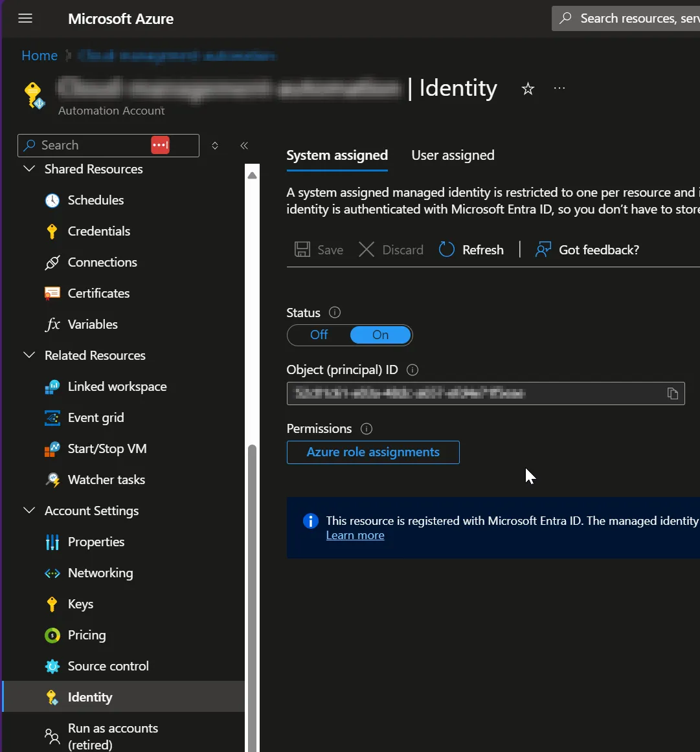Click the expand/collapse all menu arrows

(215, 146)
